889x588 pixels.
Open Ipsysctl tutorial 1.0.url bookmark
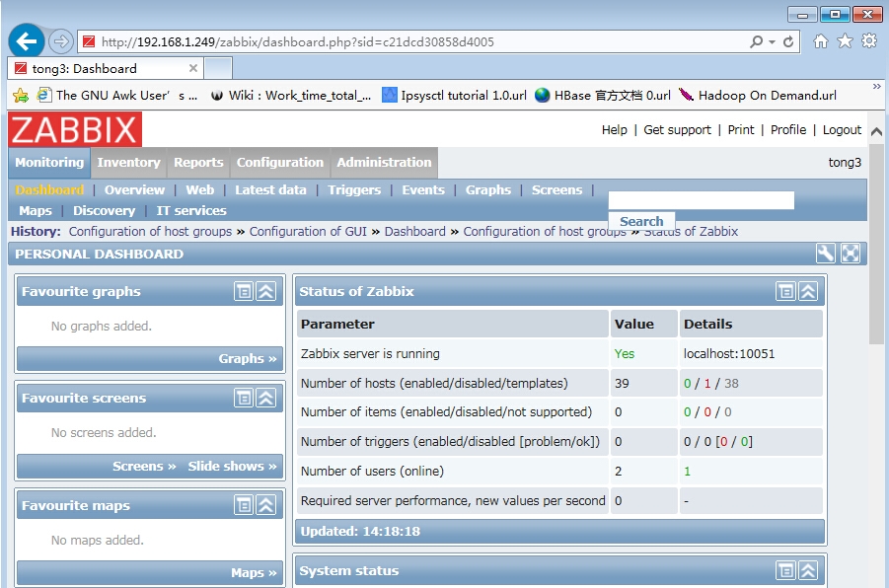tap(454, 96)
